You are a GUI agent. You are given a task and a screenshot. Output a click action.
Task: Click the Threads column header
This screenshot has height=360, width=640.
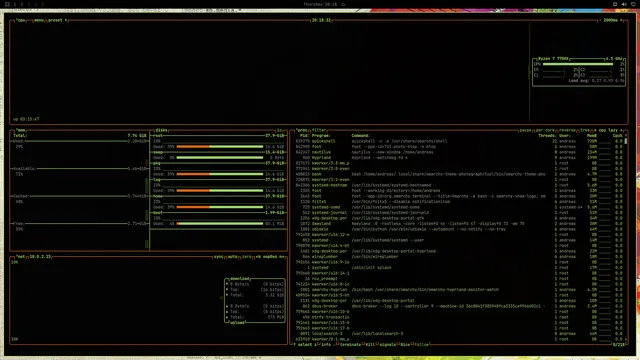(x=547, y=136)
